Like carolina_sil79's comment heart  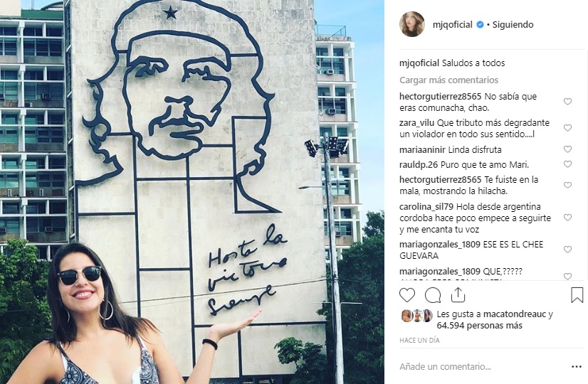coord(568,218)
